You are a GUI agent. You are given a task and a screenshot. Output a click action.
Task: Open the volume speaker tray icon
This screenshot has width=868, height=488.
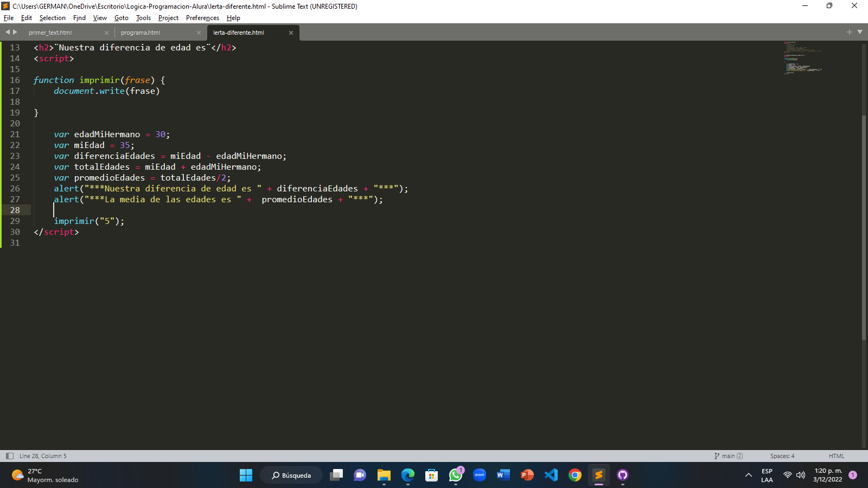point(801,476)
